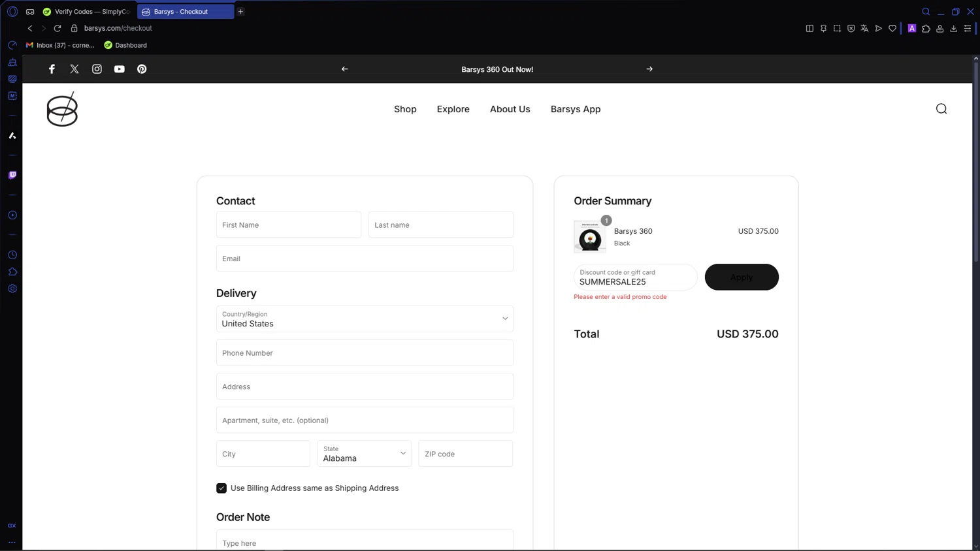Open site search magnifier icon
Image resolution: width=980 pixels, height=551 pixels.
pyautogui.click(x=941, y=109)
